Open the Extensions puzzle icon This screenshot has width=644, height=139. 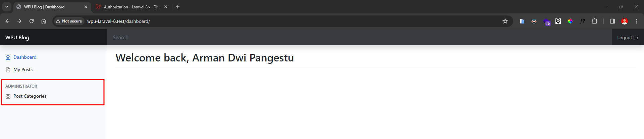[594, 21]
